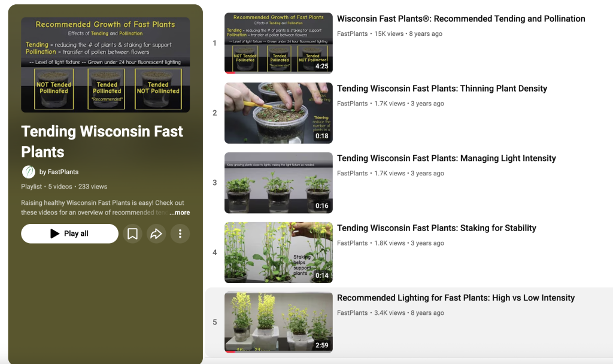Click the play triangle in Play all

tap(54, 234)
